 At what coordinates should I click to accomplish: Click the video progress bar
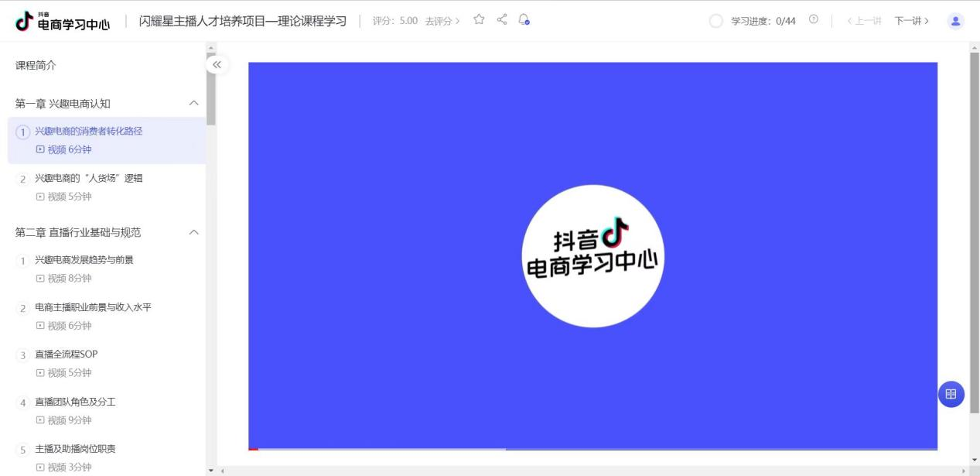click(x=592, y=449)
